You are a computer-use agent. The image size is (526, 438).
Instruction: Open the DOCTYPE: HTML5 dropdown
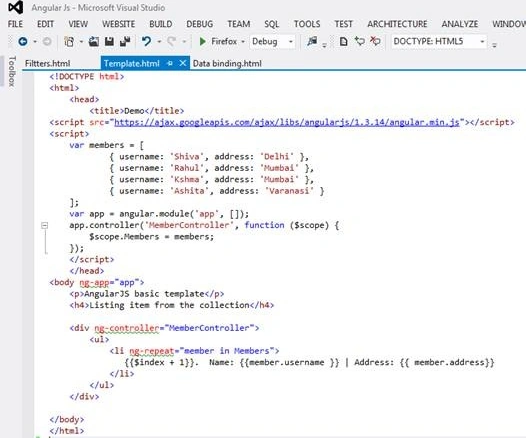click(x=482, y=42)
